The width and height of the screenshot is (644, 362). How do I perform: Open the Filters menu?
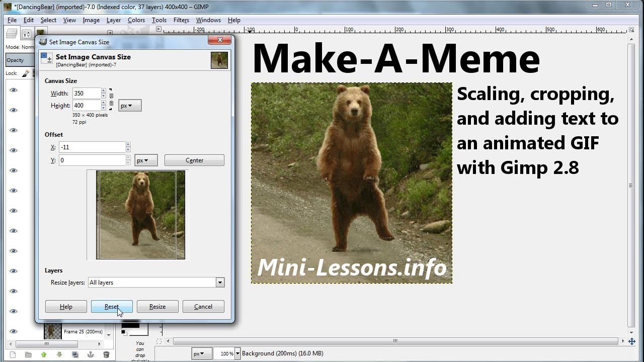pos(181,20)
